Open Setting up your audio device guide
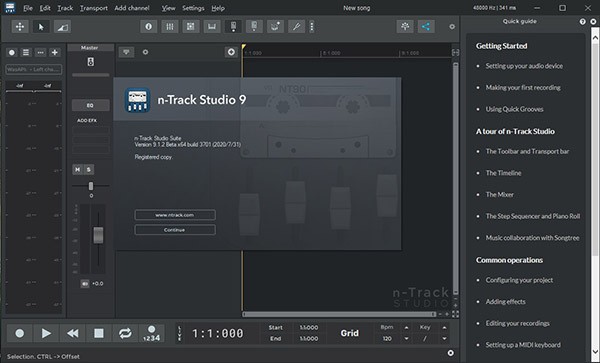 (524, 66)
